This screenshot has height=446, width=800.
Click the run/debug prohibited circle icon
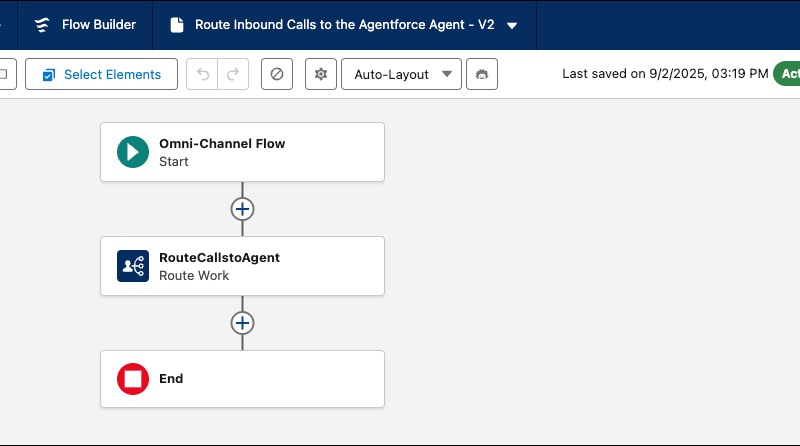[277, 75]
